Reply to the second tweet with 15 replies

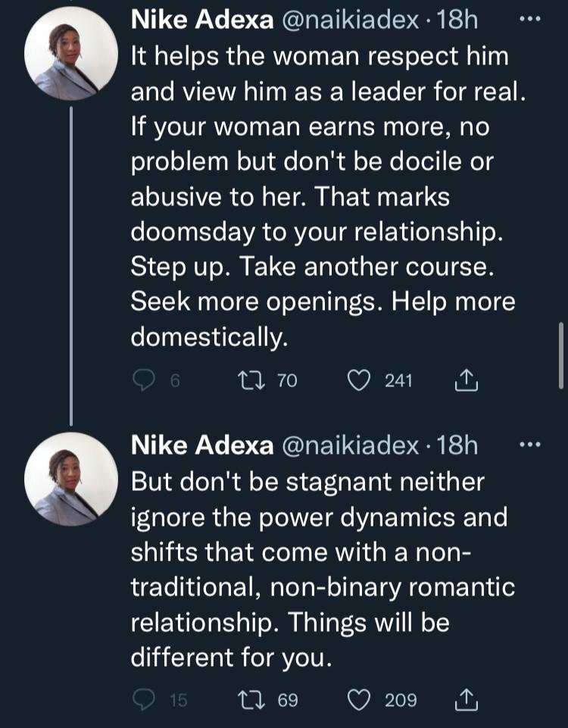pos(145,699)
